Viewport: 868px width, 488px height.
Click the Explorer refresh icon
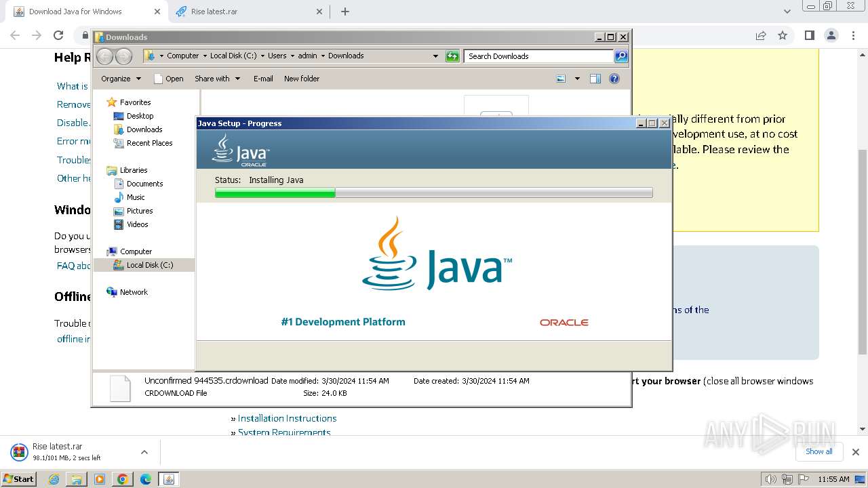tap(452, 56)
